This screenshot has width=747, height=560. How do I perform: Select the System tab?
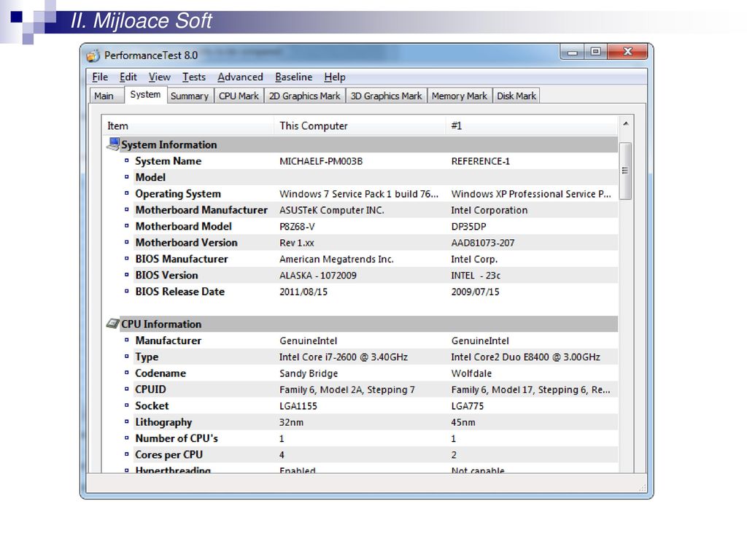click(145, 95)
